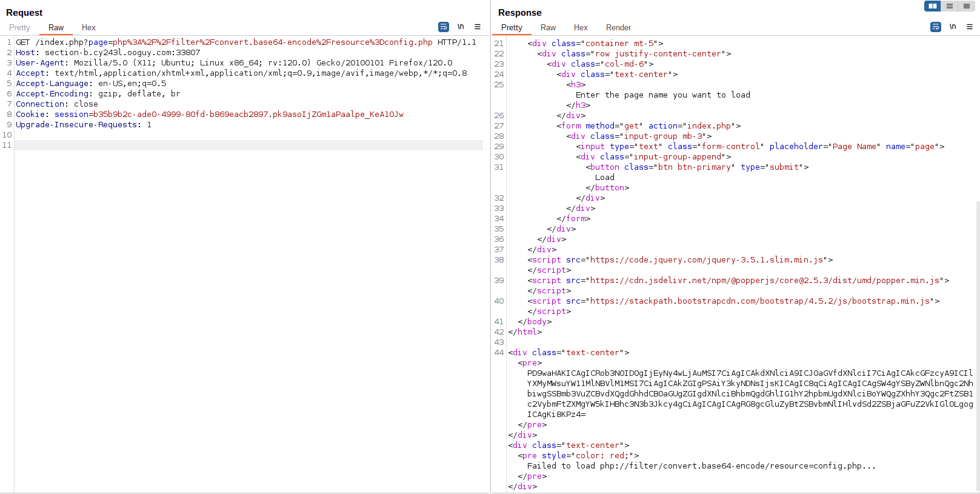The width and height of the screenshot is (980, 494).
Task: Toggle word wrap icon in Request panel
Action: coord(444,27)
